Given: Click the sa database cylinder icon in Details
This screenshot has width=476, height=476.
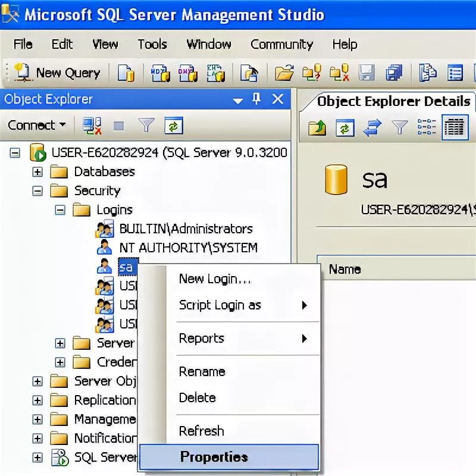Looking at the screenshot, I should (336, 180).
